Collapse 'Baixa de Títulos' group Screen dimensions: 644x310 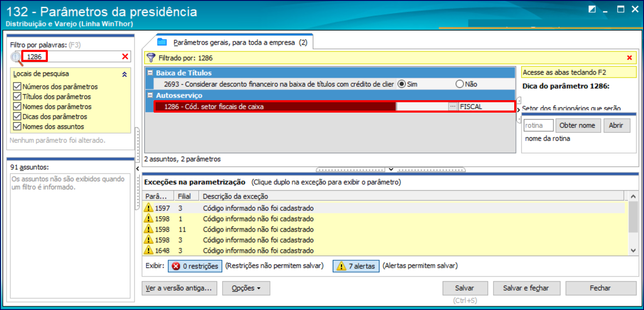tap(150, 73)
